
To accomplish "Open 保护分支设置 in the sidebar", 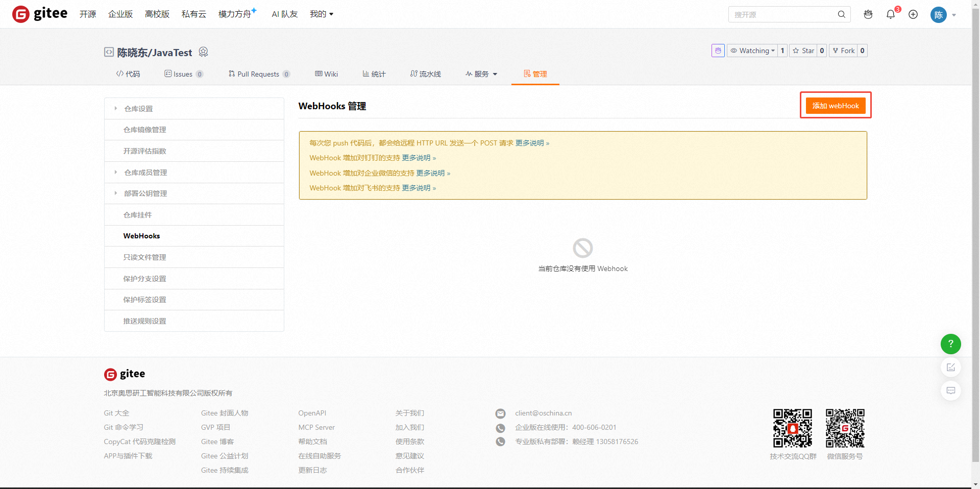I will coord(144,279).
